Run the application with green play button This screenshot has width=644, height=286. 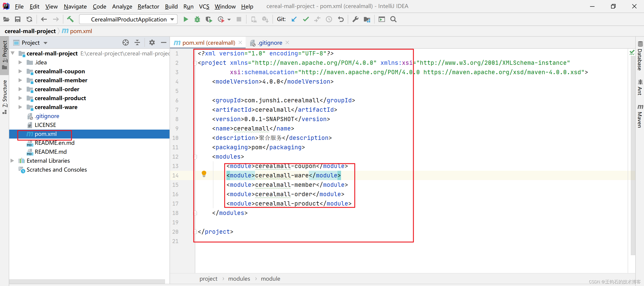pyautogui.click(x=185, y=19)
